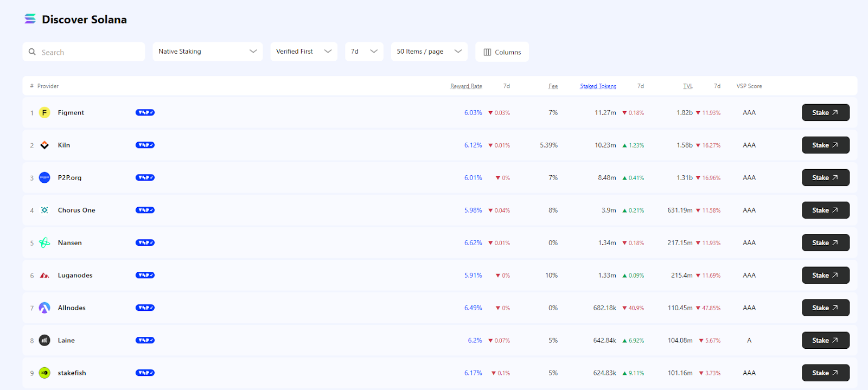Sort by Reward Rate column header
Screen dimensions: 868x390
click(x=466, y=86)
